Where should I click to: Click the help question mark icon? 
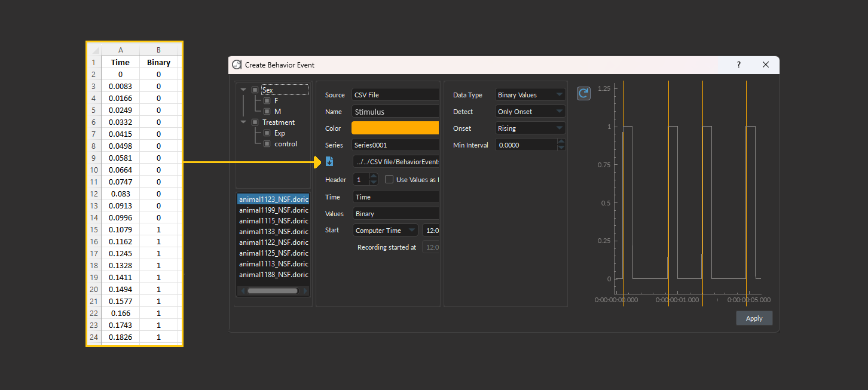(739, 65)
